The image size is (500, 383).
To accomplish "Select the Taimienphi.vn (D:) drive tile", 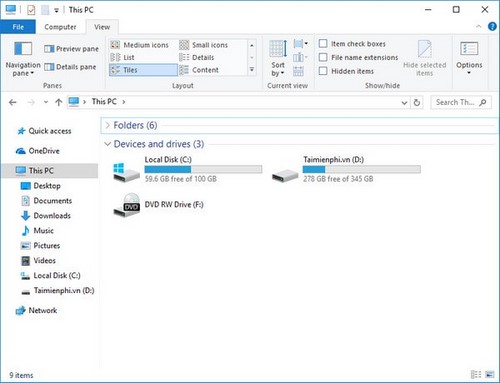I will [346, 169].
